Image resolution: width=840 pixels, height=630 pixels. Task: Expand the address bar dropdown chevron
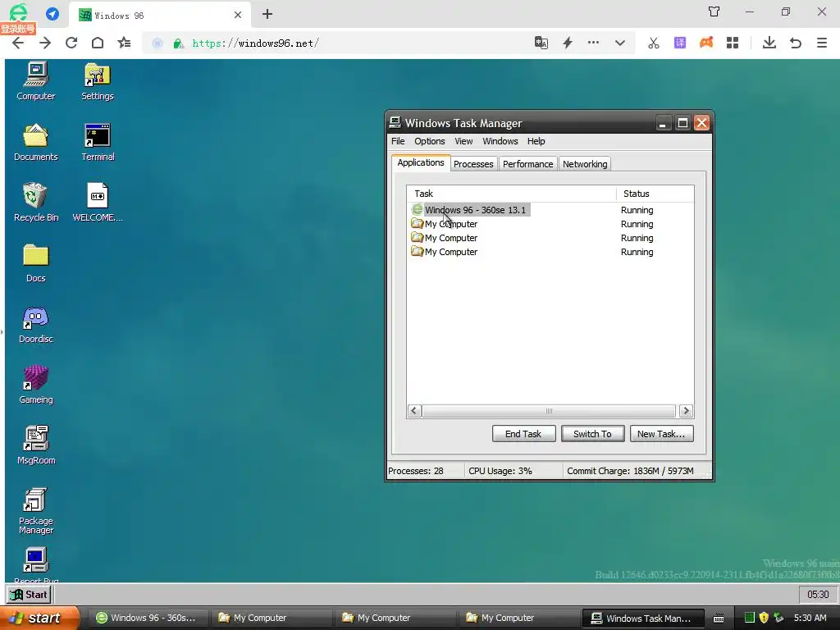coord(620,43)
